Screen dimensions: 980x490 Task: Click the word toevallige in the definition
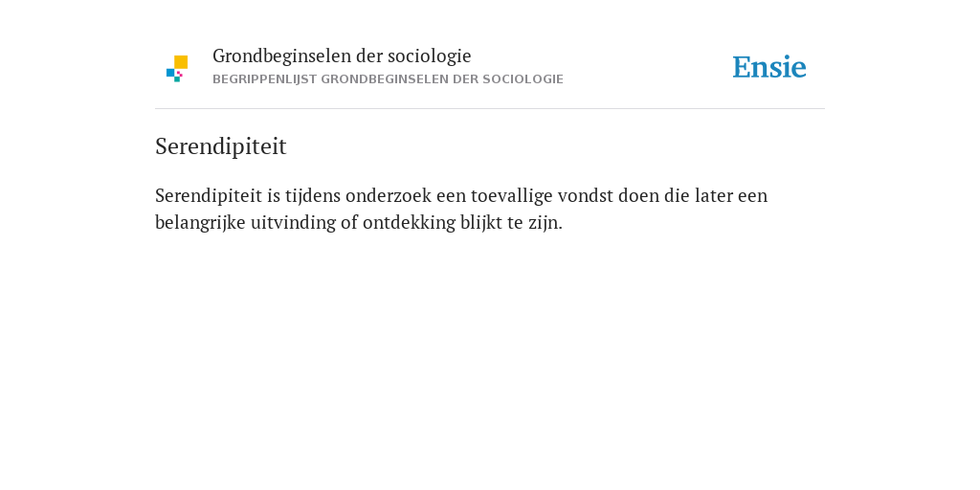512,195
